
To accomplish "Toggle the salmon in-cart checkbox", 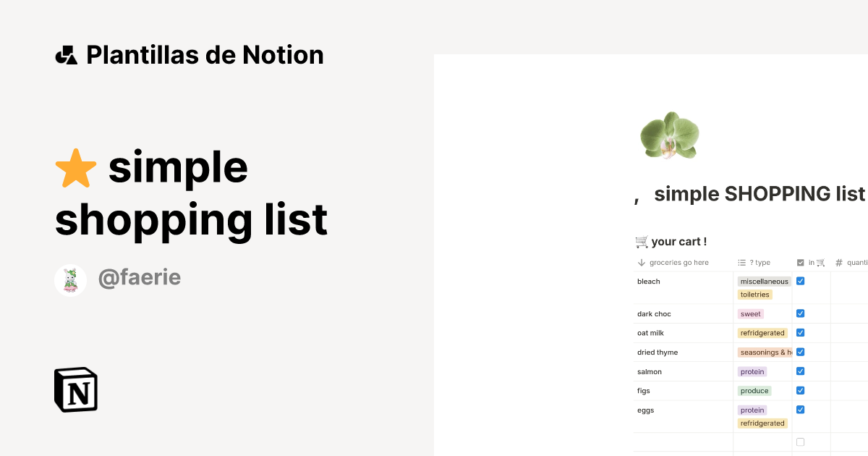I will 800,371.
